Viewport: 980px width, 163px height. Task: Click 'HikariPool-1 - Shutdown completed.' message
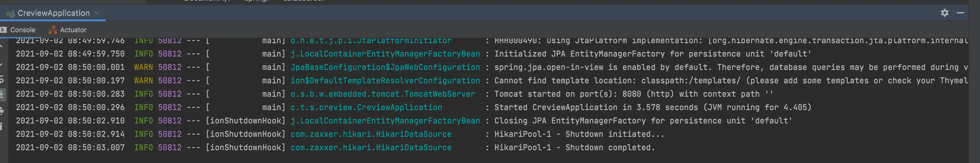[x=574, y=147]
